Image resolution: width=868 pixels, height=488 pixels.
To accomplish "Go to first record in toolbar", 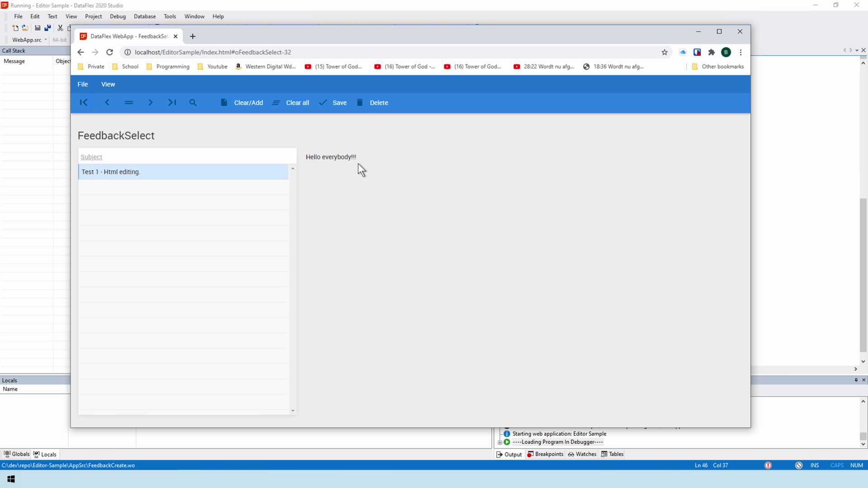I will click(x=84, y=103).
